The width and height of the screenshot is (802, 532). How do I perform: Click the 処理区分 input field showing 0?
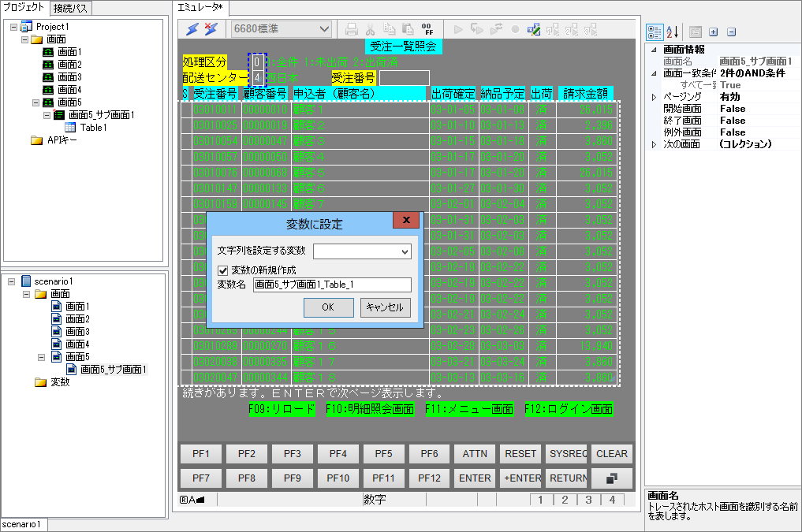coord(257,62)
